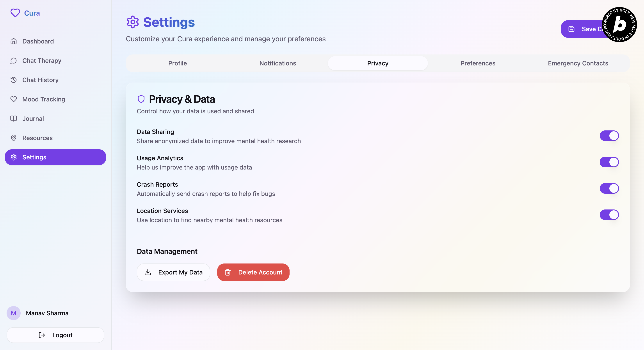The width and height of the screenshot is (644, 350).
Task: Open Dashboard via its home icon
Action: (14, 41)
